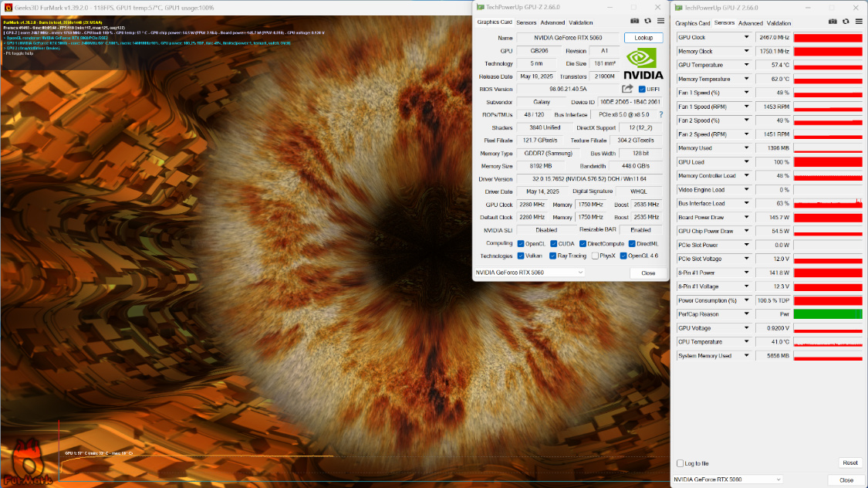Click the Fan 1 Speed (RPM) value 1453 RPM
This screenshot has height=488, width=868.
coord(773,107)
